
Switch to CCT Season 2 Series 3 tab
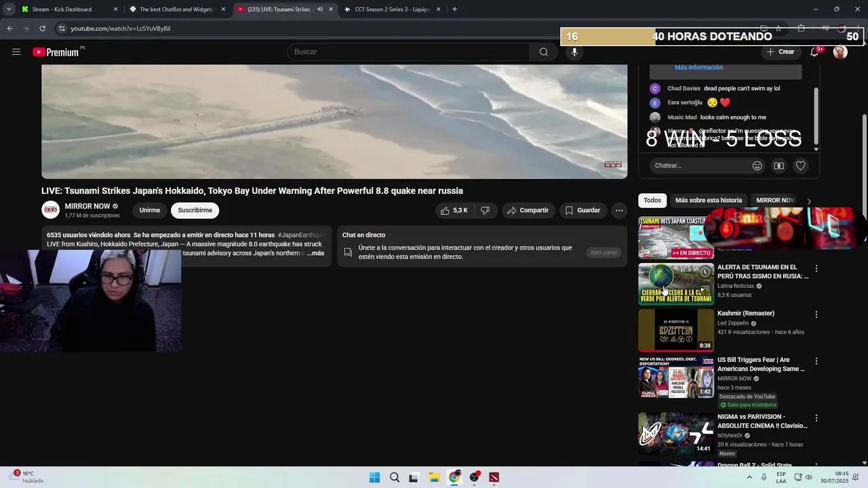pos(393,9)
